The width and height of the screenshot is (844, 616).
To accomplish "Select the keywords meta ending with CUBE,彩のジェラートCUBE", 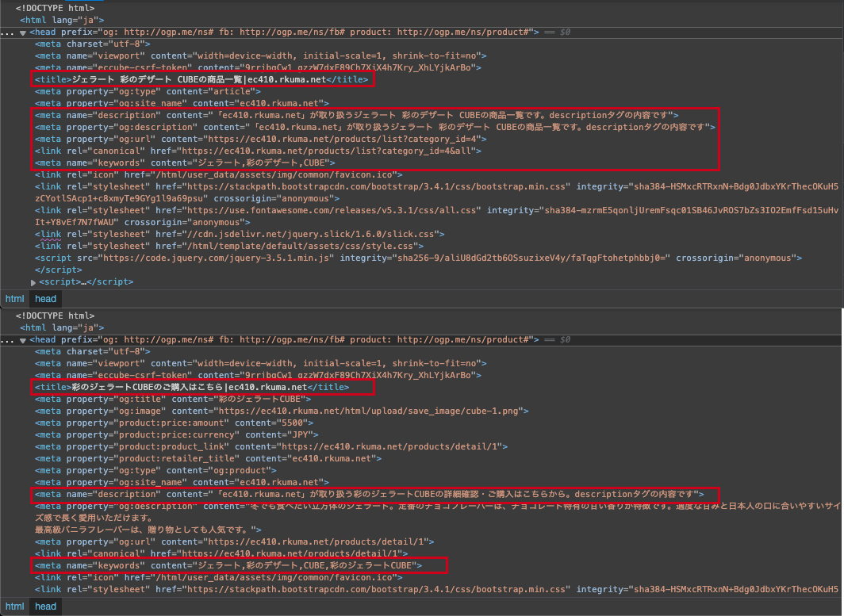I will (228, 565).
